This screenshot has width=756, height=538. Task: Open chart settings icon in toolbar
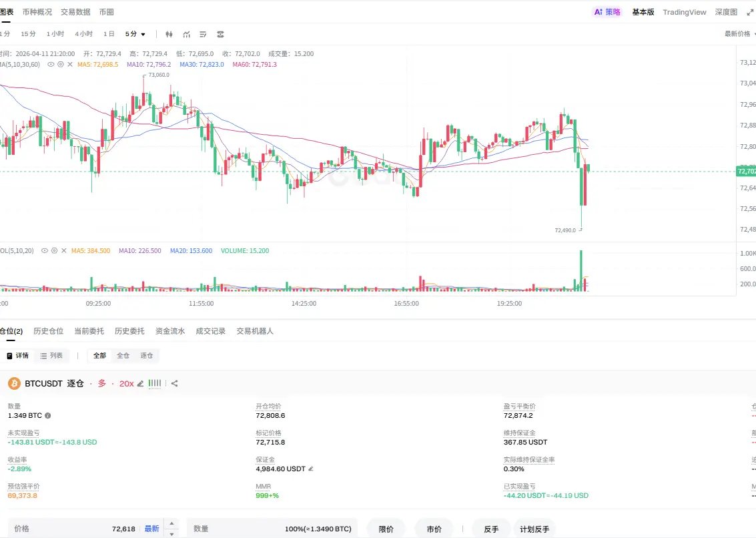point(220,34)
